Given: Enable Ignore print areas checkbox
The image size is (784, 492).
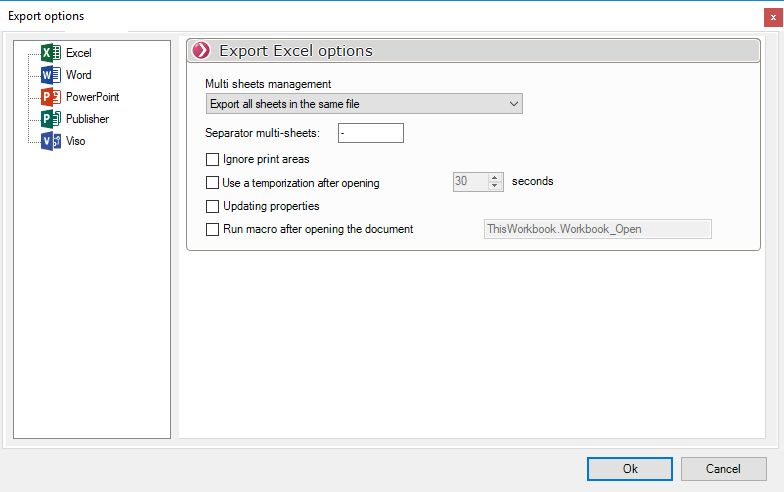Looking at the screenshot, I should [212, 159].
